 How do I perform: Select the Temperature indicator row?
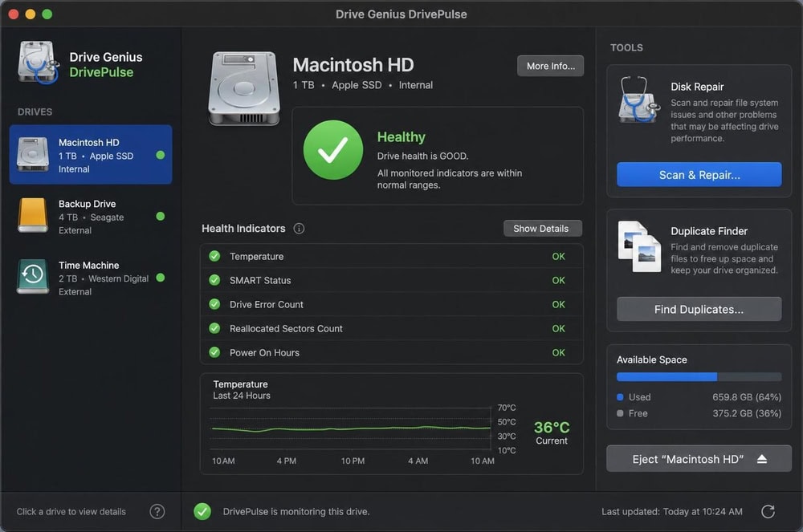(x=392, y=256)
